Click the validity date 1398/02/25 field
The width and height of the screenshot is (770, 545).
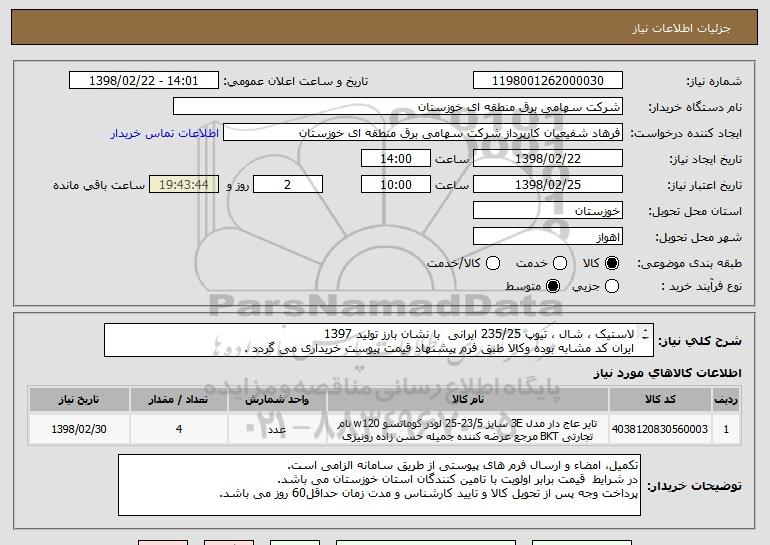(548, 185)
